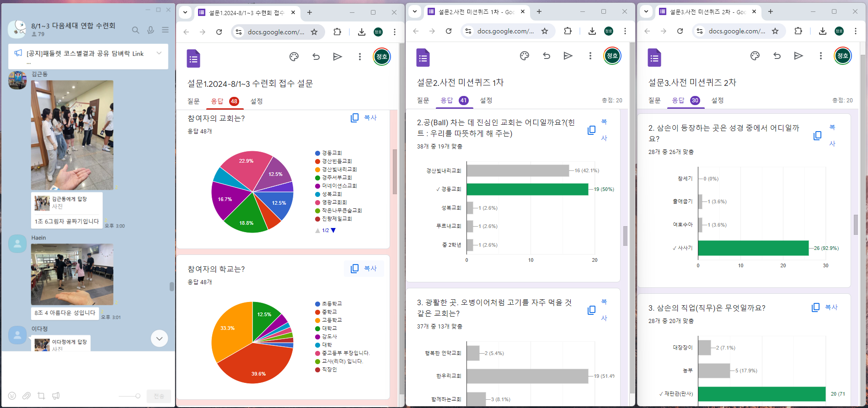This screenshot has width=868, height=408.
Task: Click the 경동교회 blue legend swatch
Action: click(317, 153)
